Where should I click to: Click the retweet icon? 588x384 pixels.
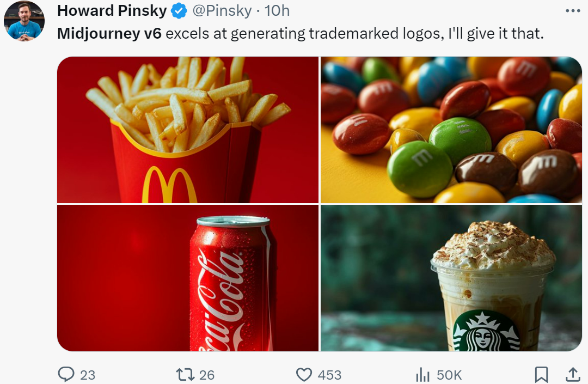(185, 374)
